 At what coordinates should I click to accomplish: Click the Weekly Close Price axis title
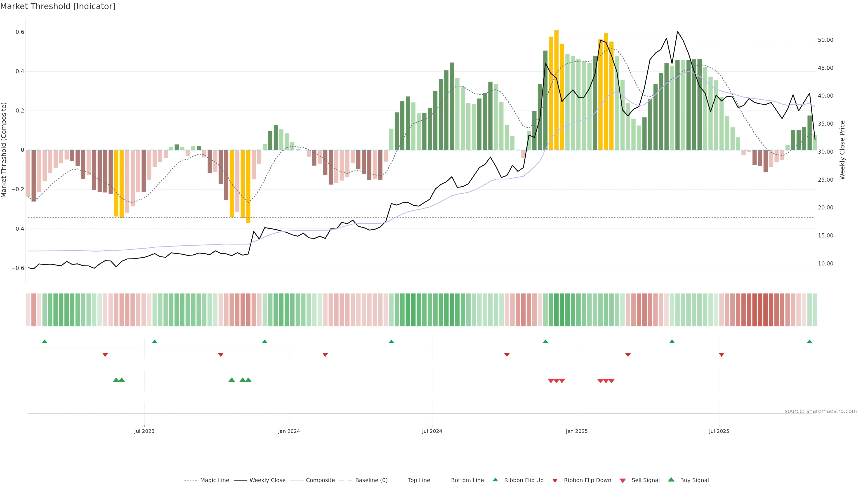tap(842, 150)
